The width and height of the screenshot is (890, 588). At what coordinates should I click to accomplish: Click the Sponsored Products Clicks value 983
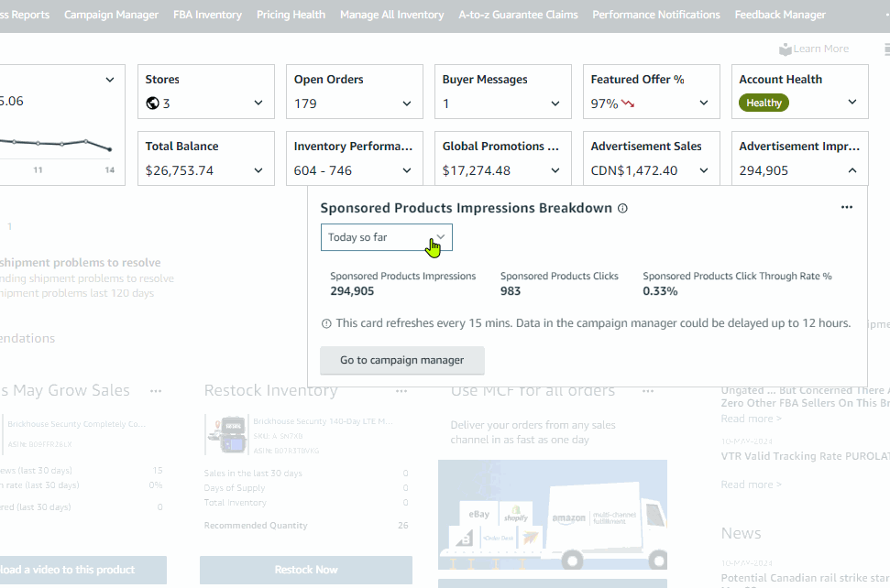(511, 291)
